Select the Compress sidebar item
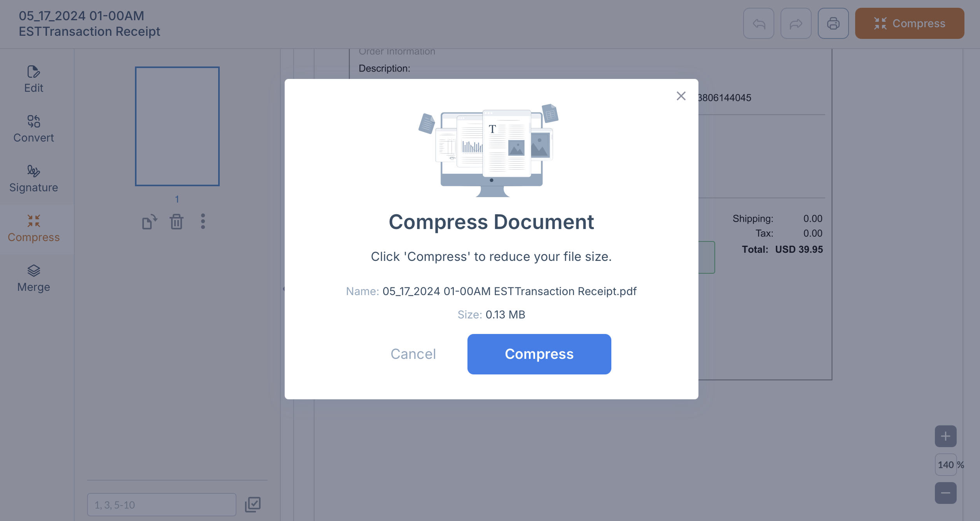The image size is (980, 521). pos(34,229)
